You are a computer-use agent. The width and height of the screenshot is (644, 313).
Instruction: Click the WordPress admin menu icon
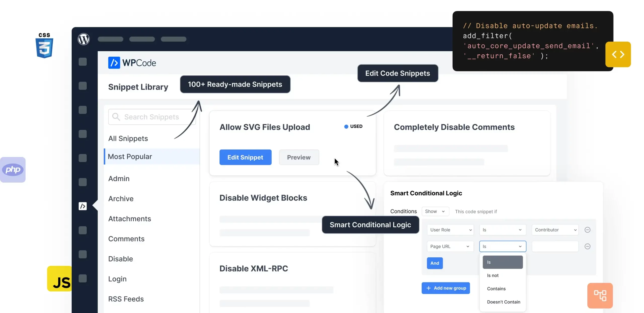84,39
